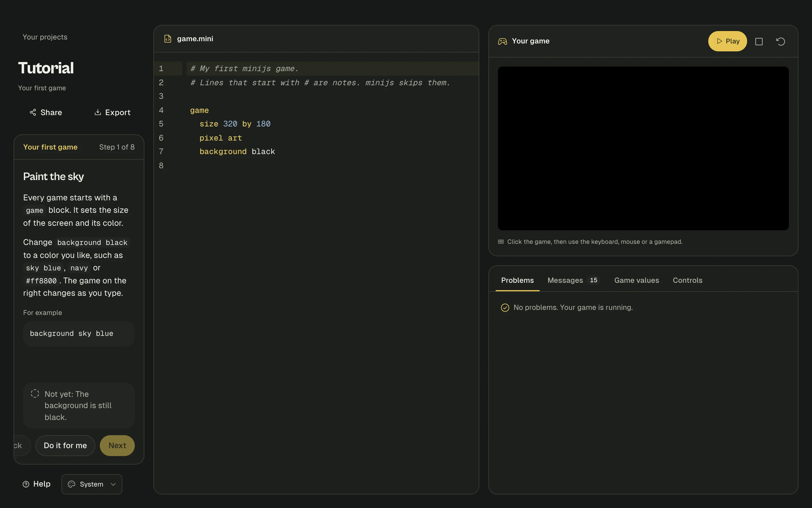This screenshot has height=508, width=812.
Task: Click the Play button
Action: point(727,41)
